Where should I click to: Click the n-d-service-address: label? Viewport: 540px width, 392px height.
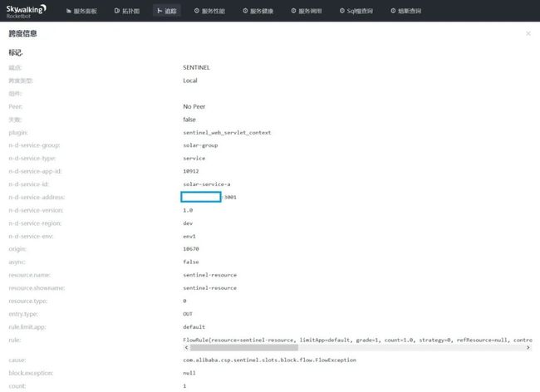37,197
